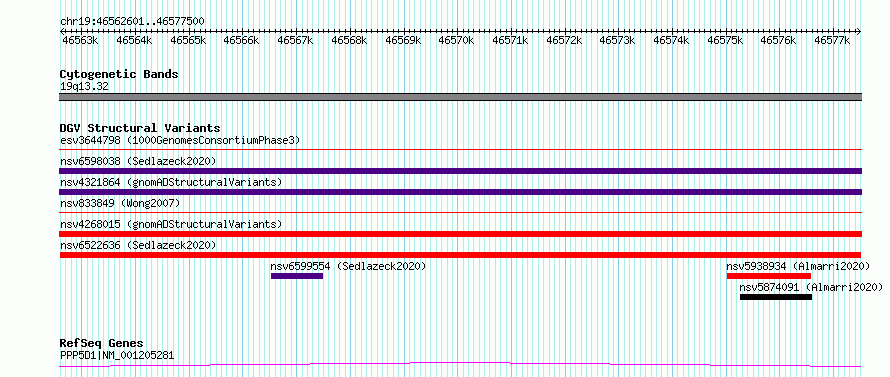Select the nsv6598038 Sedlazeck2020 purple bar
Image resolution: width=890 pixels, height=377 pixels.
460,171
